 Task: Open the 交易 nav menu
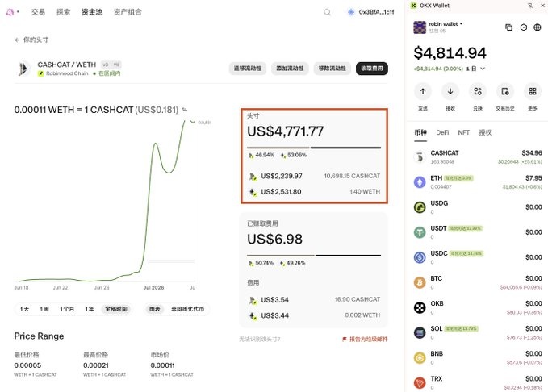click(38, 12)
